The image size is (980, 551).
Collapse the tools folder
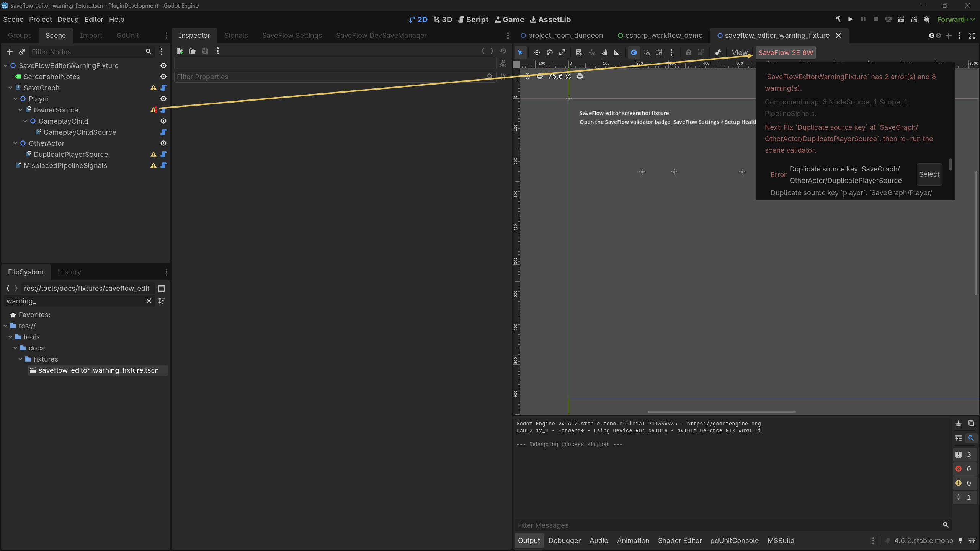tap(10, 337)
